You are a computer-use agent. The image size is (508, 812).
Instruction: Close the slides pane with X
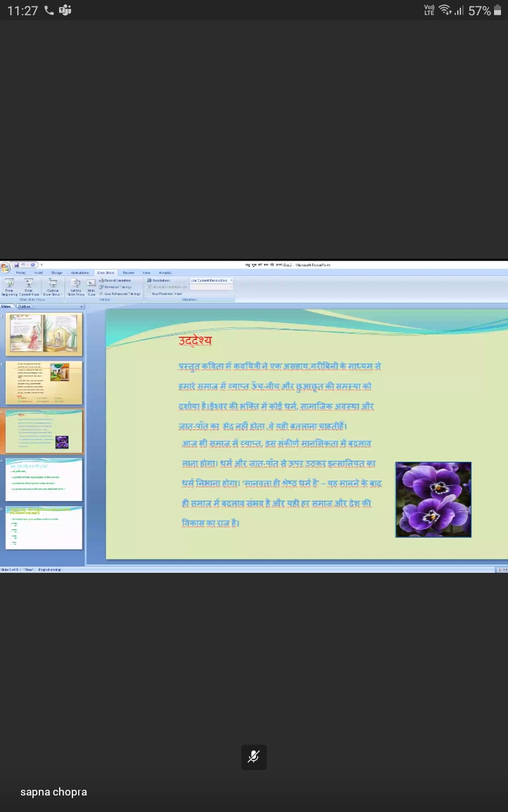[x=81, y=306]
